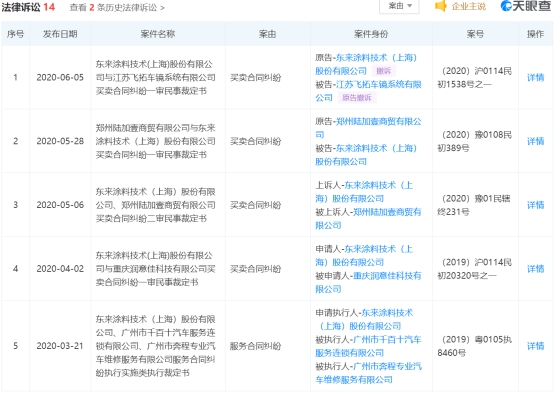Open 详情 for case dated 2020-03-21

click(535, 346)
